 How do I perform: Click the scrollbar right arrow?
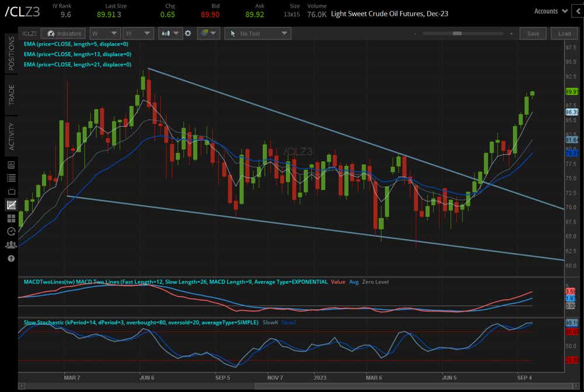click(x=576, y=386)
